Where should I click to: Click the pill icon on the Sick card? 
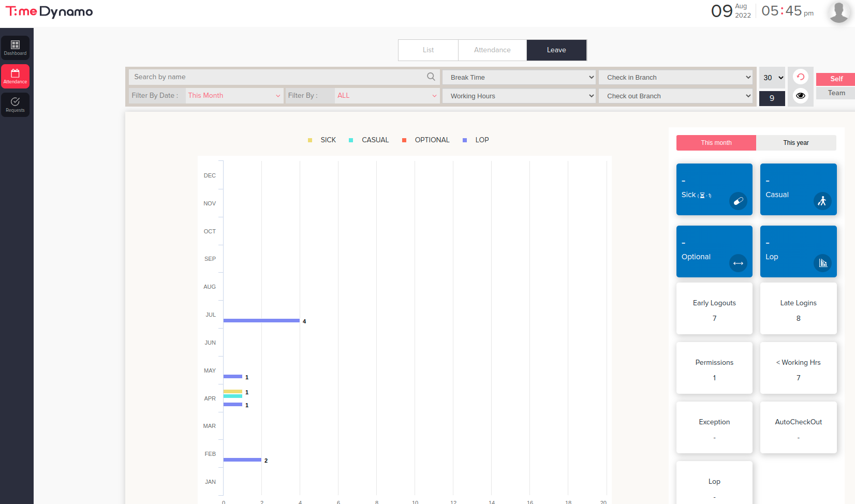point(738,201)
